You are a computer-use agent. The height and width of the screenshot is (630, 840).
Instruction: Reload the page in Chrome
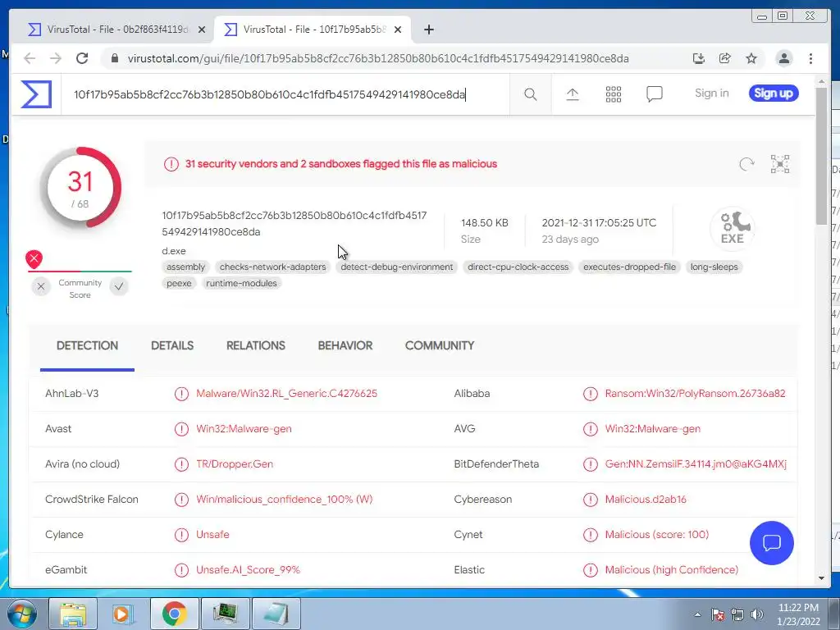point(82,58)
